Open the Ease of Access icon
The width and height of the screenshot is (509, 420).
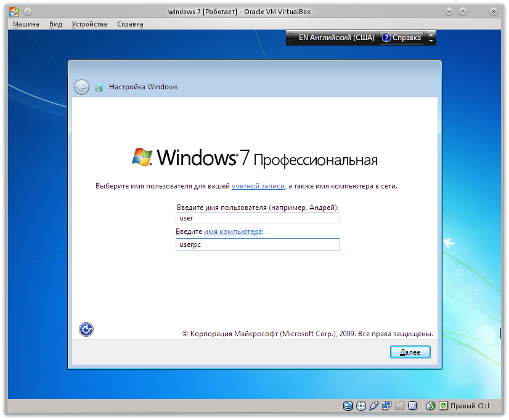(x=86, y=329)
